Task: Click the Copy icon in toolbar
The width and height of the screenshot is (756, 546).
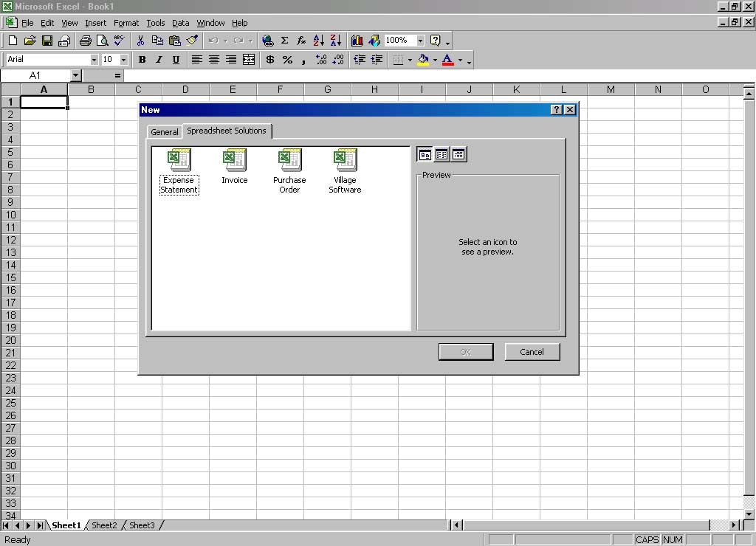Action: pyautogui.click(x=157, y=41)
